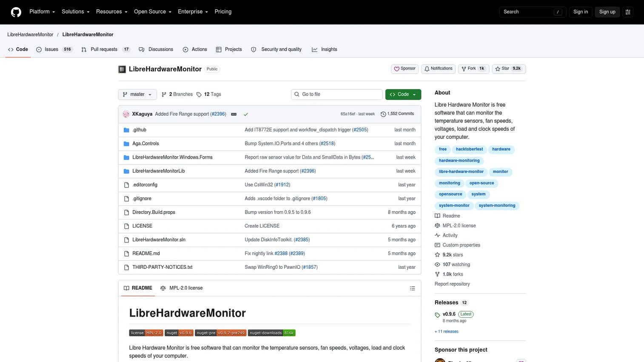Open README outline list icon
Viewport: 644px width, 362px height.
[412, 288]
